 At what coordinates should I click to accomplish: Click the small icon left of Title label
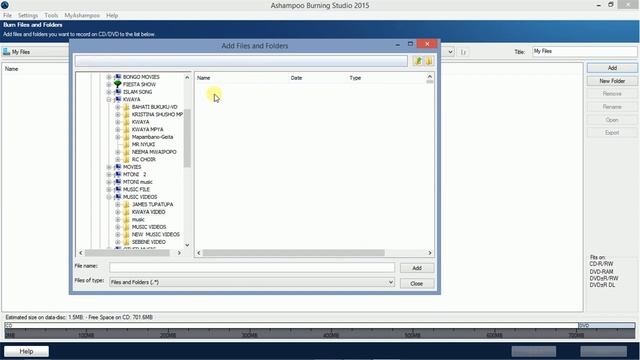[x=463, y=52]
